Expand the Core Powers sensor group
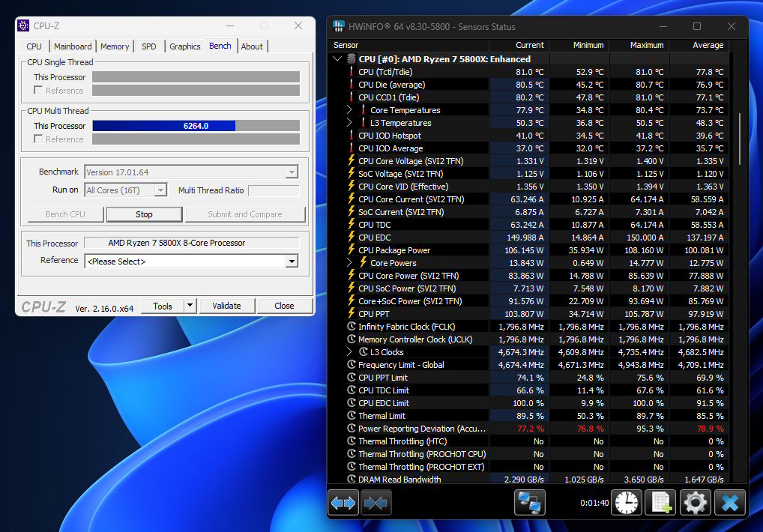The width and height of the screenshot is (763, 532). 349,263
